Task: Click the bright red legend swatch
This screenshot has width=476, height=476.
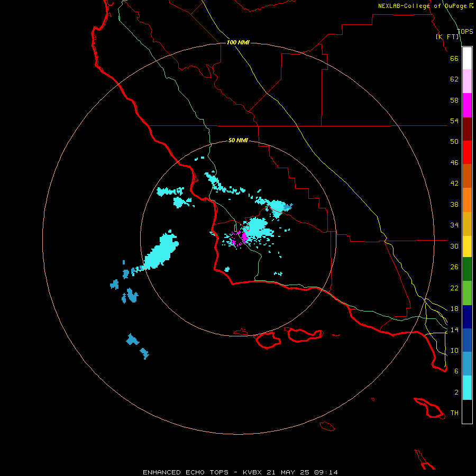Action: coord(467,152)
